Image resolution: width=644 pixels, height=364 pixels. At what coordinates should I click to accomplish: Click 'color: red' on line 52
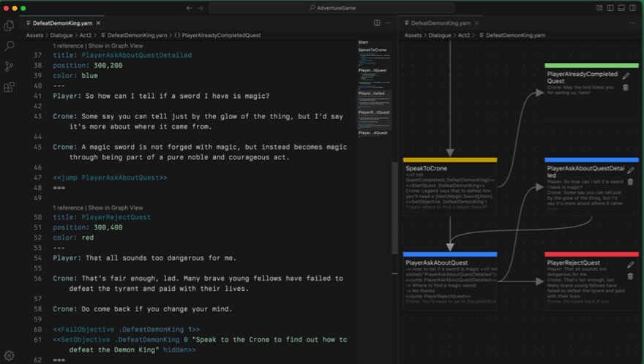[x=73, y=238]
